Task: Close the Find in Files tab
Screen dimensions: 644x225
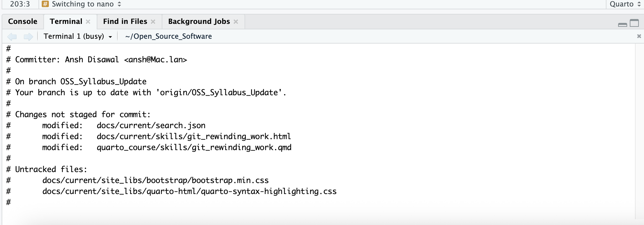Action: pos(153,22)
